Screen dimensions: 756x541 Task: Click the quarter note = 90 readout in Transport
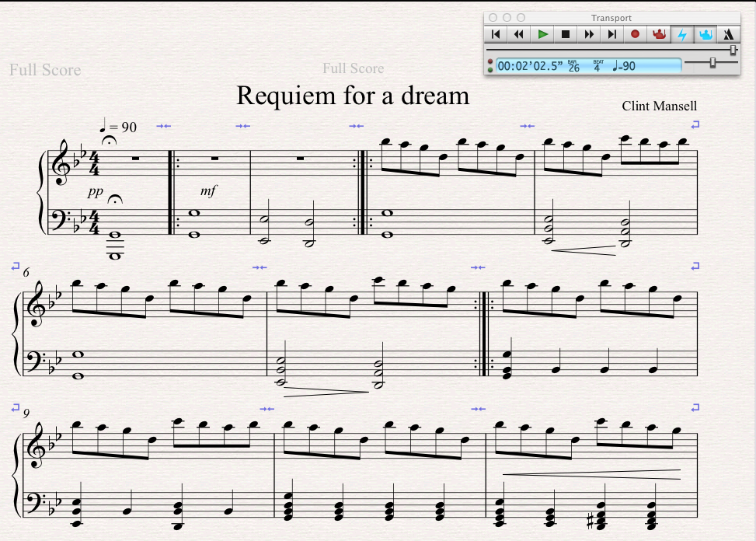pos(624,66)
